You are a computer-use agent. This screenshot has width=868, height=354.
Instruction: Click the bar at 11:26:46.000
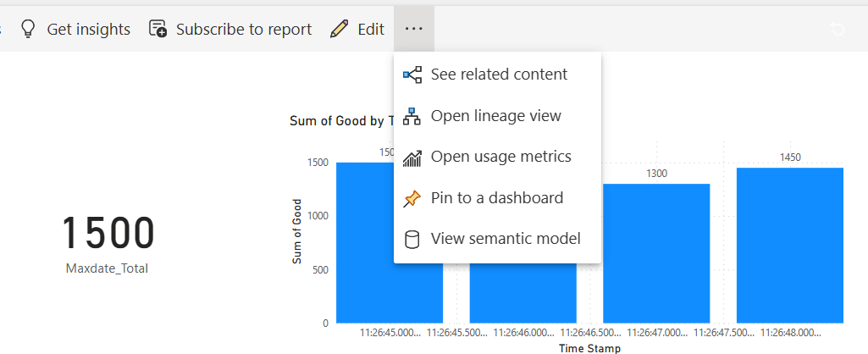pos(522,294)
